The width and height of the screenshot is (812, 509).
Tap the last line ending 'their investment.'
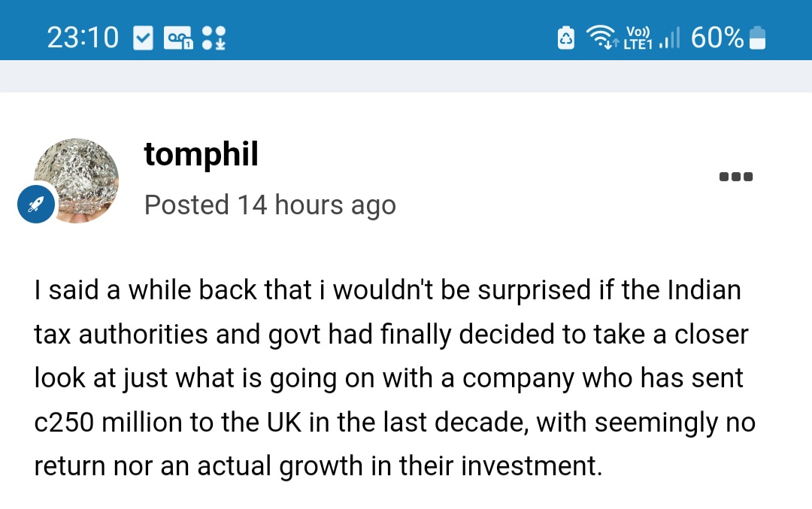coord(319,466)
